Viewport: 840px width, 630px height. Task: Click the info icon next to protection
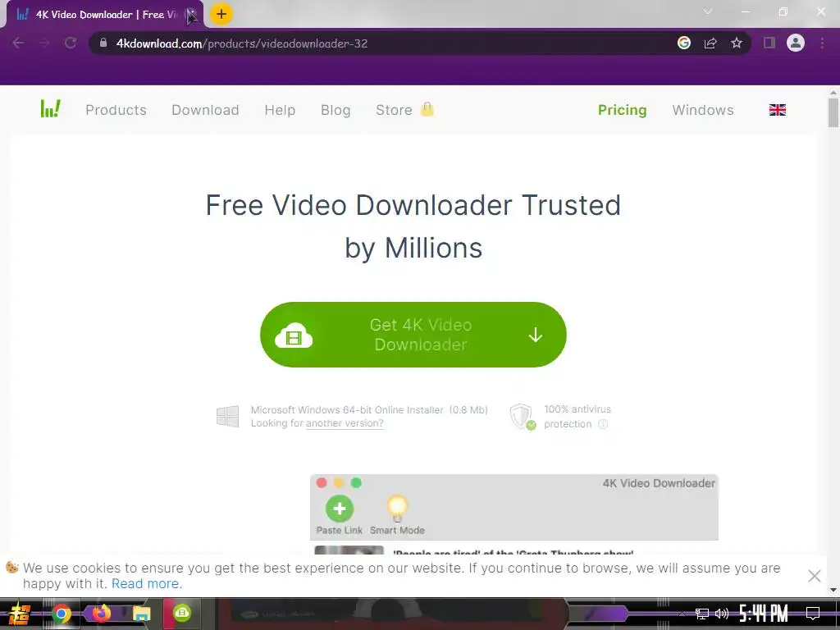[603, 424]
